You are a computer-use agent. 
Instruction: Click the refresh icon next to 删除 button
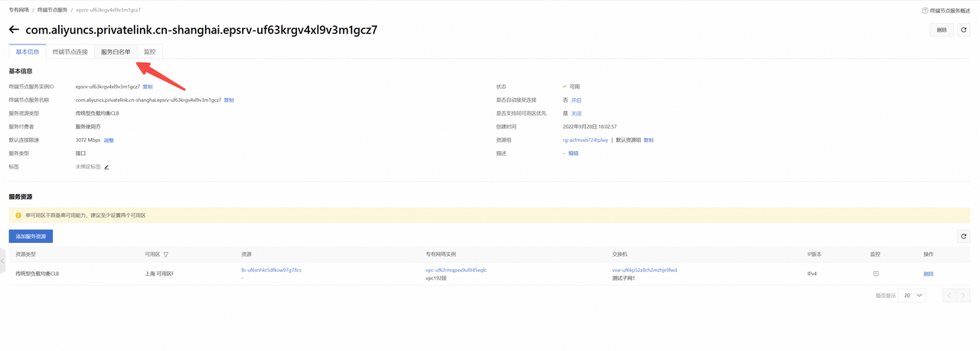(x=964, y=30)
